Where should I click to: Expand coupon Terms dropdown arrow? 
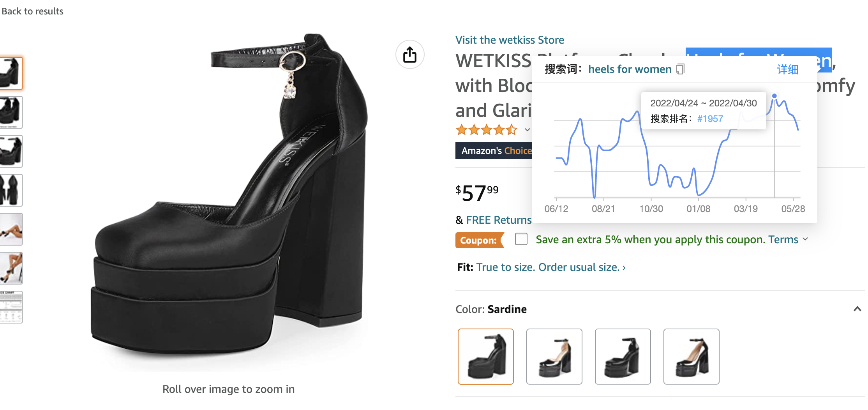[805, 239]
